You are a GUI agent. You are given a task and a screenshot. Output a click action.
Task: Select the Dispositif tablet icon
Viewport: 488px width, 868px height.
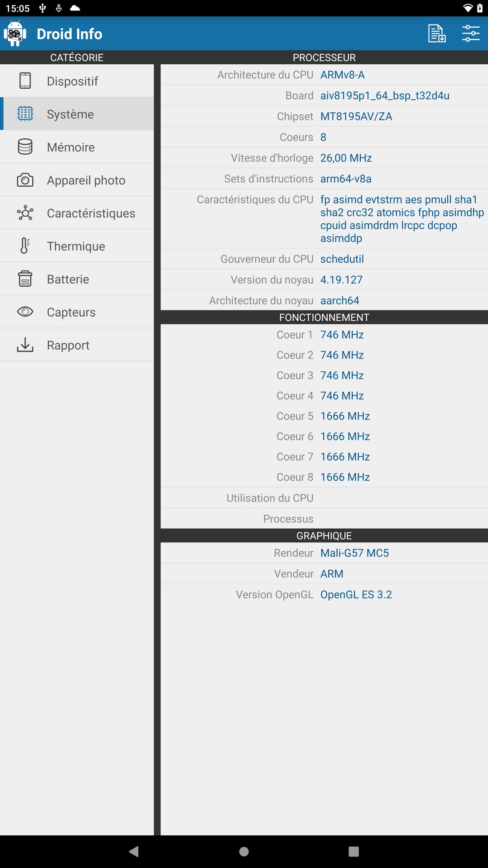(x=25, y=81)
